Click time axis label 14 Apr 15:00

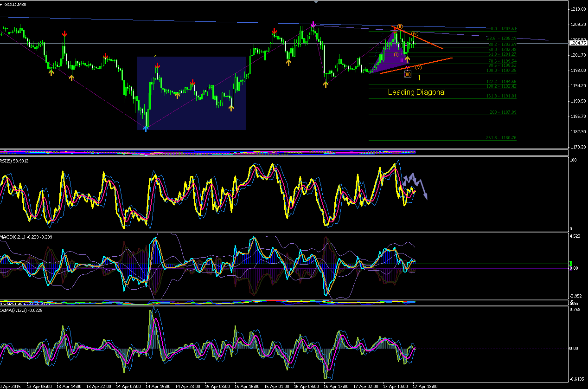pyautogui.click(x=158, y=386)
